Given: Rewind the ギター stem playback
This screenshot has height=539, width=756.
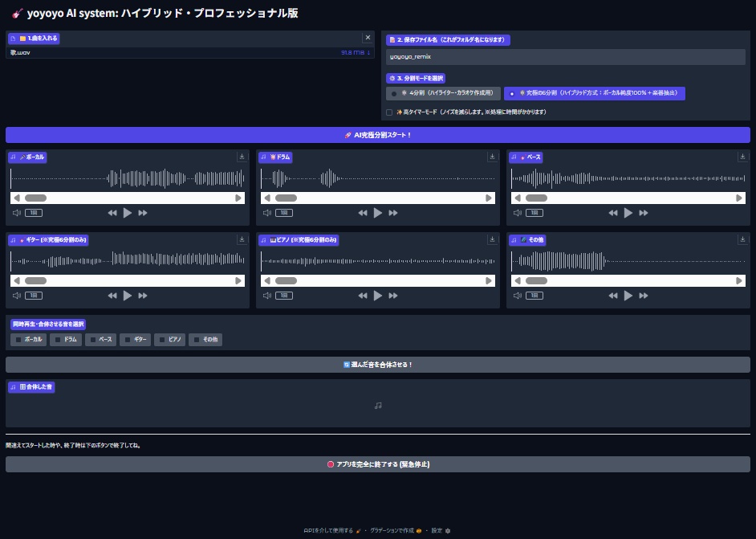Looking at the screenshot, I should coord(113,295).
